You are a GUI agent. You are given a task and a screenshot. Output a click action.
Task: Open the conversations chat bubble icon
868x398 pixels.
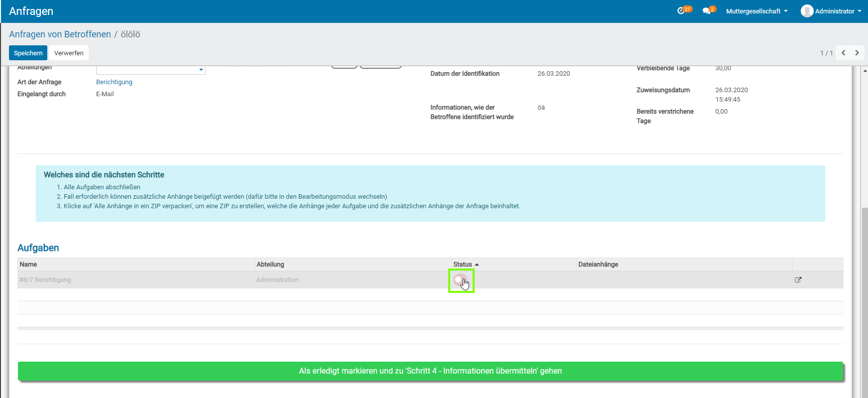point(706,10)
